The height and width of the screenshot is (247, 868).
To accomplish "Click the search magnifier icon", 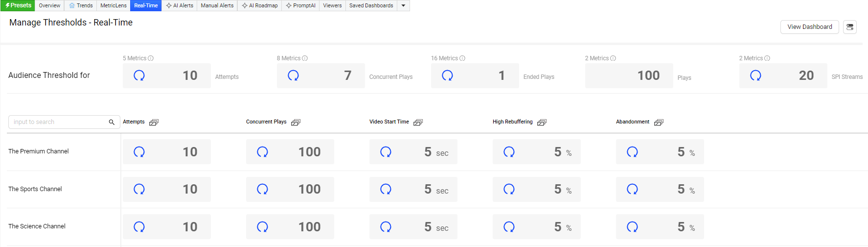I will (x=112, y=122).
